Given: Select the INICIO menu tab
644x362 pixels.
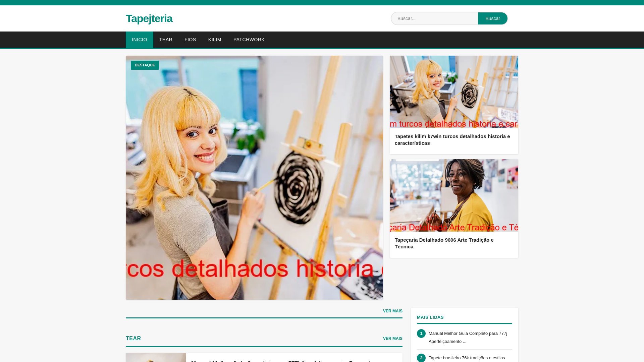Looking at the screenshot, I should pyautogui.click(x=140, y=40).
